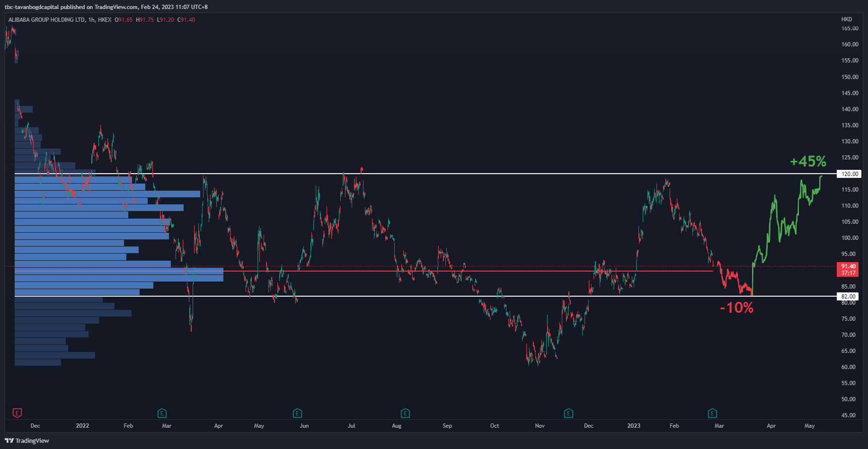Select the green +45% text annotation
Viewport: 868px width, 449px height.
(808, 161)
